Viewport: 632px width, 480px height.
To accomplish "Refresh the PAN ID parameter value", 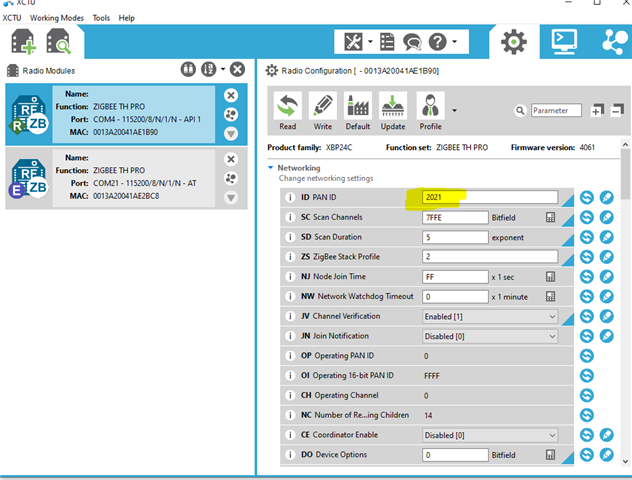I will pos(587,197).
